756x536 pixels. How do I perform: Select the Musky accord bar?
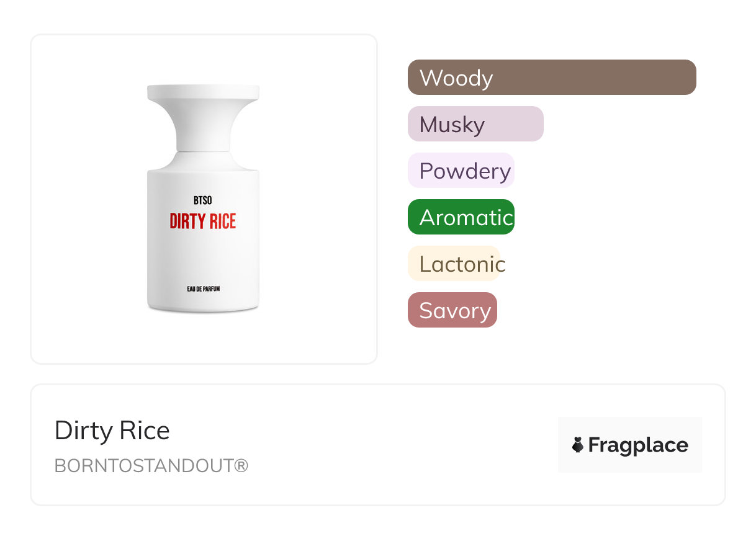[475, 124]
